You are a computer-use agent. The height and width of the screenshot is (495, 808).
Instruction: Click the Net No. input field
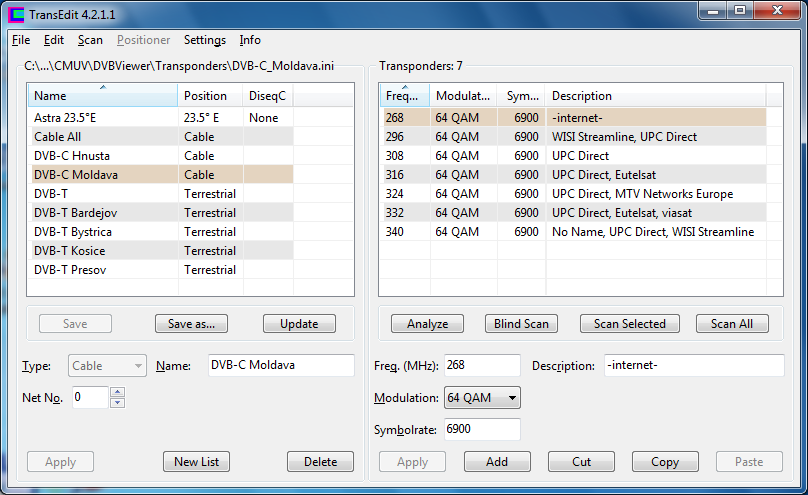click(x=90, y=397)
